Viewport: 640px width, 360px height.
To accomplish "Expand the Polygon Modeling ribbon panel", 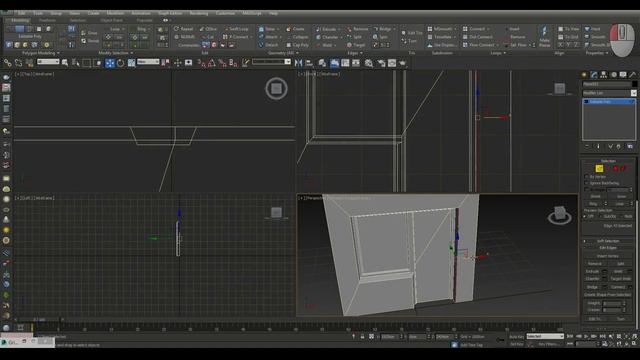I will (40, 53).
